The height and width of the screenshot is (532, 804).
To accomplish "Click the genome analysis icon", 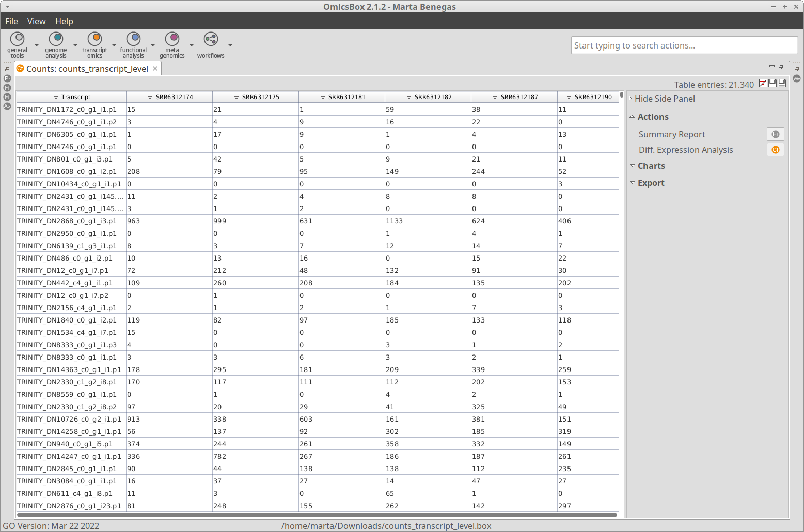I will point(56,40).
